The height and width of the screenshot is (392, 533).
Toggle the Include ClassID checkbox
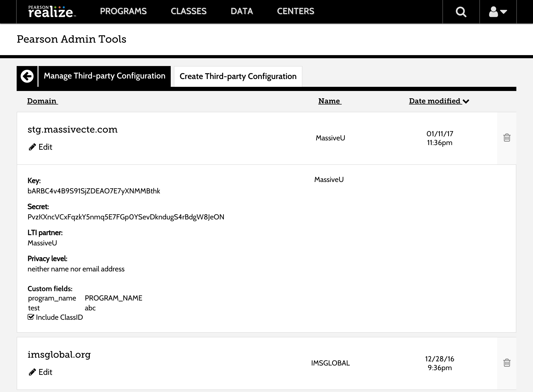pyautogui.click(x=31, y=317)
